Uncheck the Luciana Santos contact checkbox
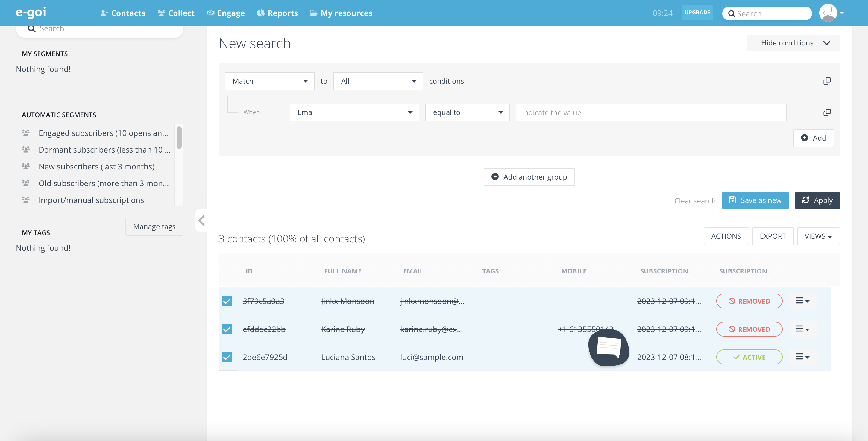Screen dimensions: 868x441 coord(227,357)
